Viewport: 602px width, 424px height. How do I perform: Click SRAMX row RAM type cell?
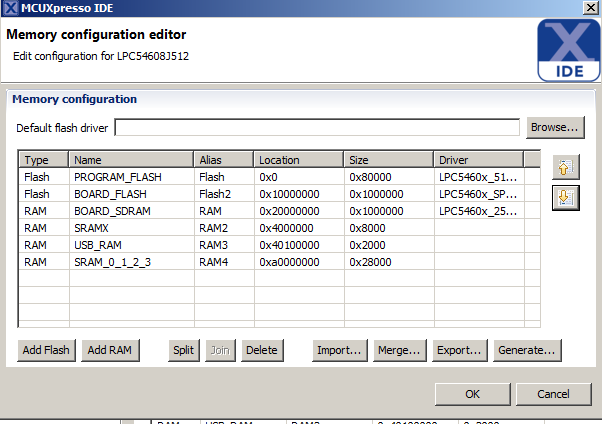[44, 228]
